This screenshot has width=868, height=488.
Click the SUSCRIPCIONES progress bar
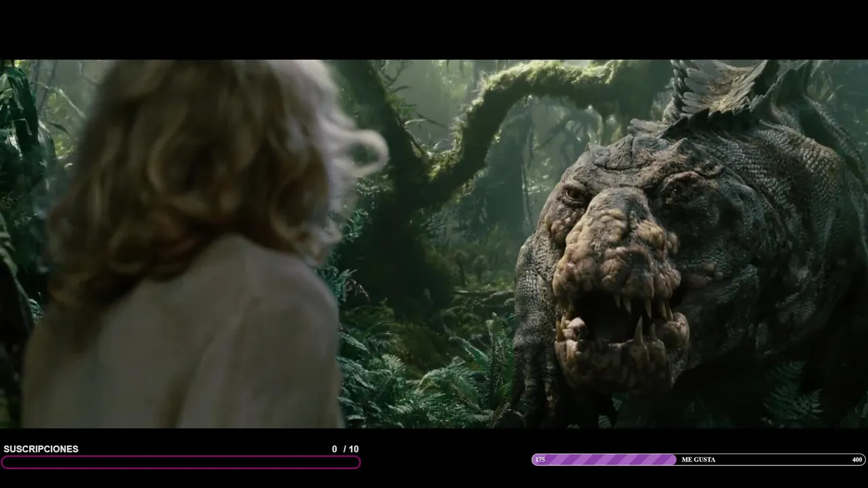tap(180, 462)
